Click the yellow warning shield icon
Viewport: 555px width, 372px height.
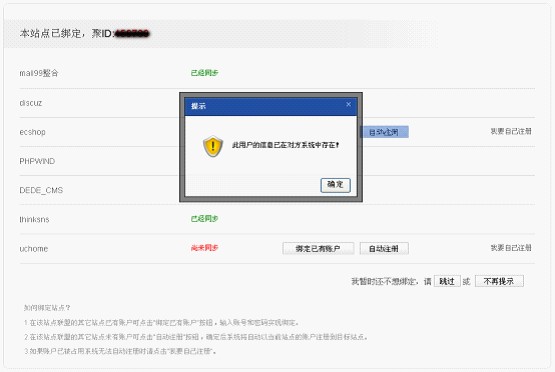click(213, 146)
